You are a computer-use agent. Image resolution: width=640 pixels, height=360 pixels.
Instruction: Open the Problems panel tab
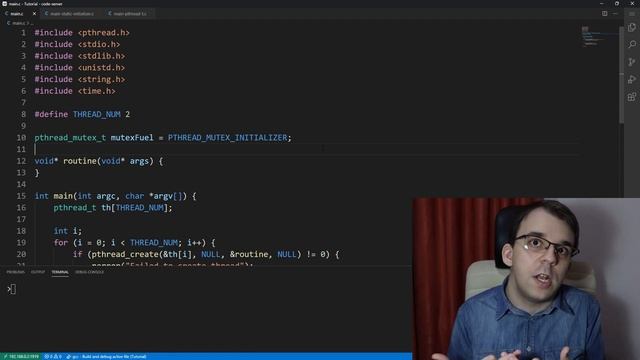pos(16,272)
